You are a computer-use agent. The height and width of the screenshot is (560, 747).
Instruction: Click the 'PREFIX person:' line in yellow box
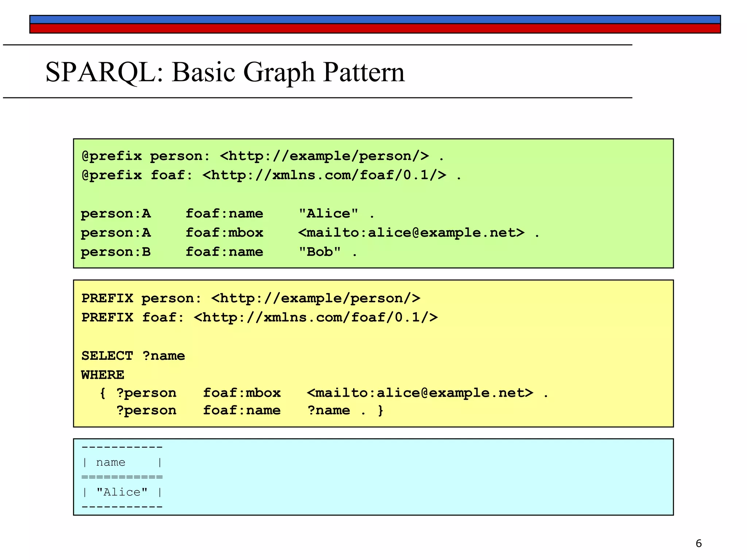coord(251,298)
